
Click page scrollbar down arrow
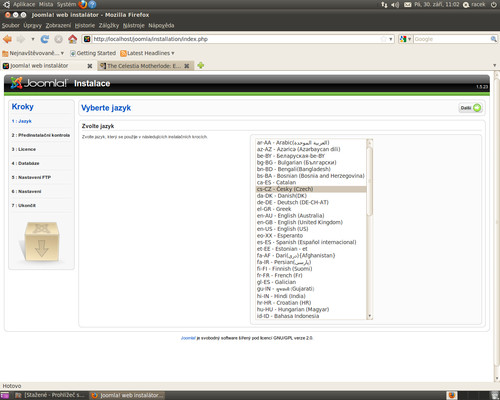tap(497, 379)
